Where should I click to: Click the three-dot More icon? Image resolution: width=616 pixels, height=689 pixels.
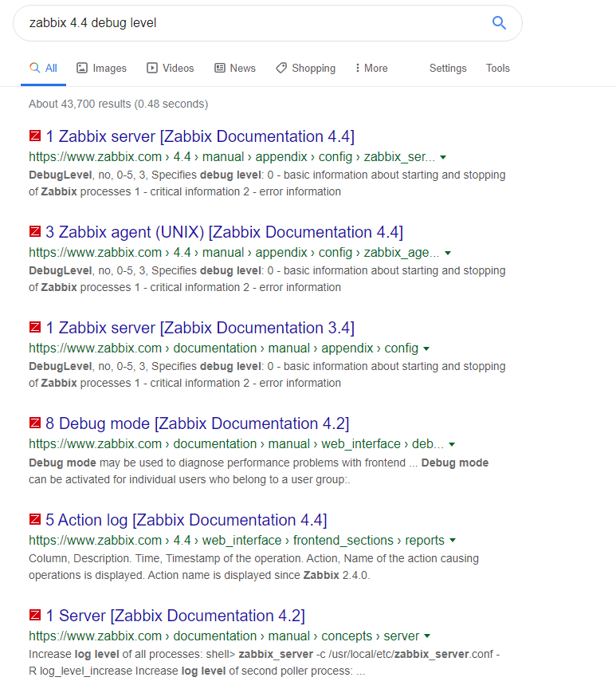click(357, 68)
